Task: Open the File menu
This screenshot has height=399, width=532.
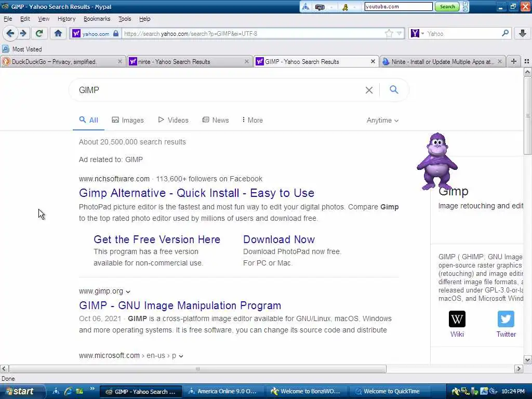Action: click(x=8, y=19)
